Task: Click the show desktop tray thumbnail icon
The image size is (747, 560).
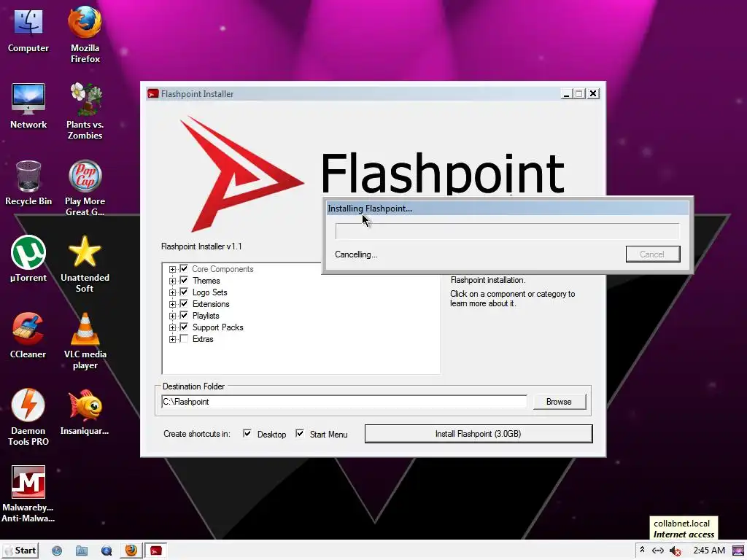Action: coord(738,551)
